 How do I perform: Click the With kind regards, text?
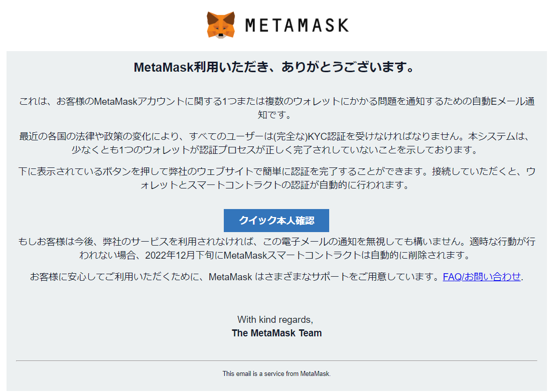(275, 320)
